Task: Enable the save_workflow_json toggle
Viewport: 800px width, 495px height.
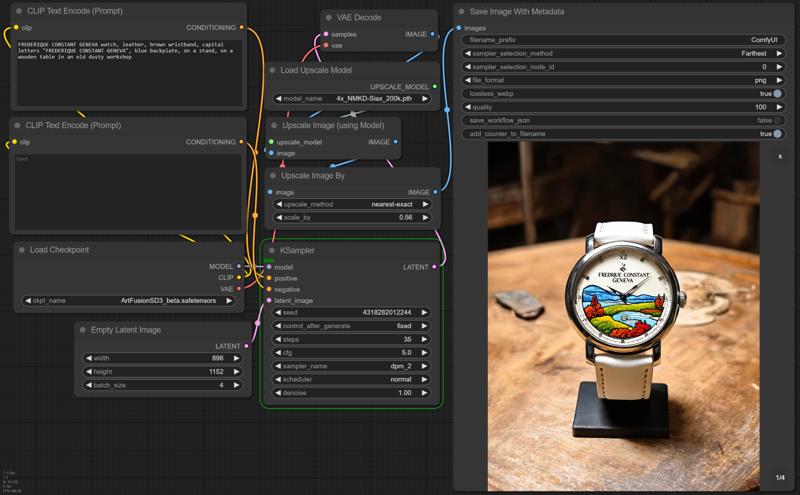Action: [x=777, y=120]
